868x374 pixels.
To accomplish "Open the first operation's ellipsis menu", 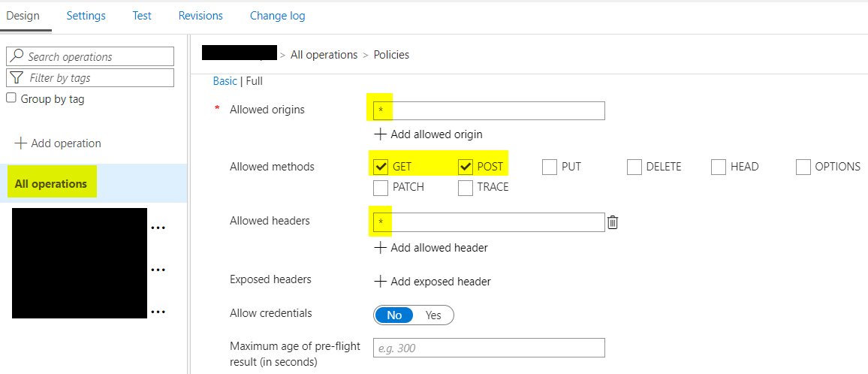I will coord(158,227).
